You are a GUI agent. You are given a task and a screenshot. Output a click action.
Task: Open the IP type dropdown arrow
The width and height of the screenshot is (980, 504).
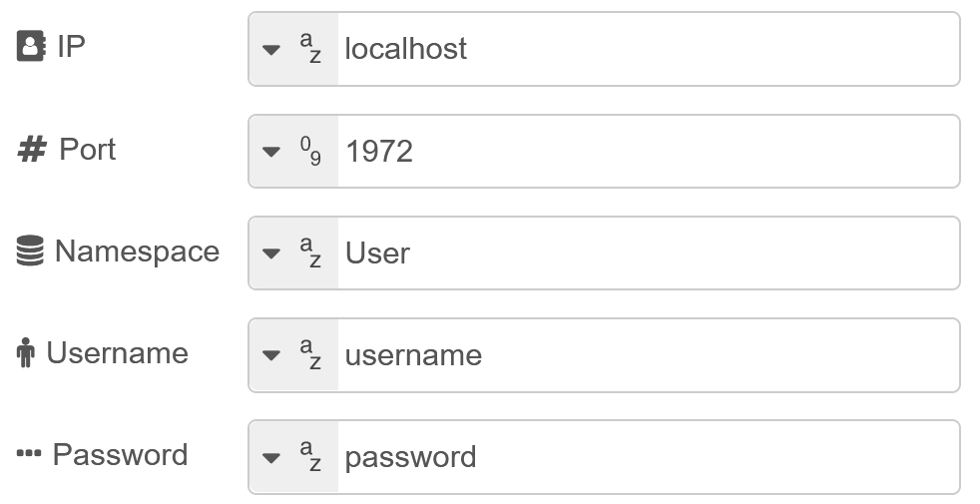[x=271, y=50]
